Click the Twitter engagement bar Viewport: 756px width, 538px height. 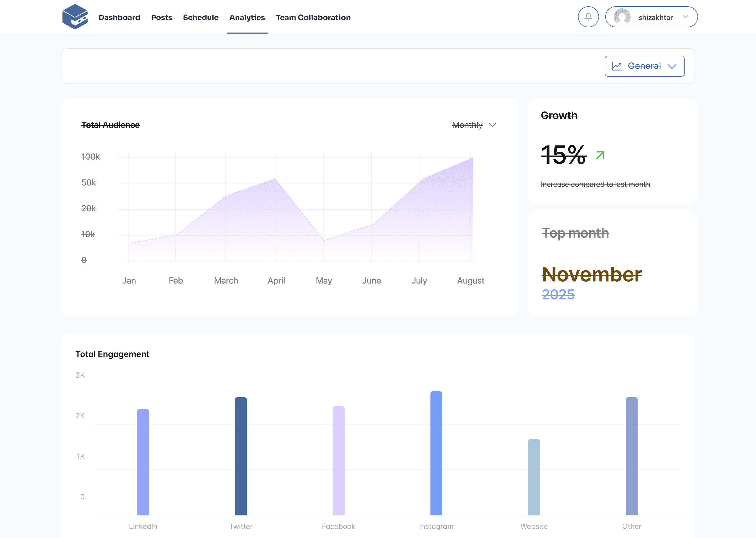pos(240,456)
